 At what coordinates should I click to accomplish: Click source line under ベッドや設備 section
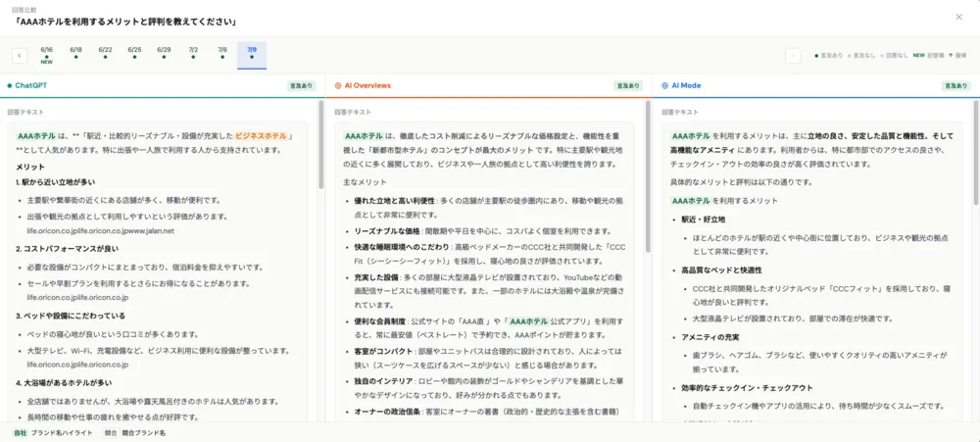pyautogui.click(x=77, y=365)
